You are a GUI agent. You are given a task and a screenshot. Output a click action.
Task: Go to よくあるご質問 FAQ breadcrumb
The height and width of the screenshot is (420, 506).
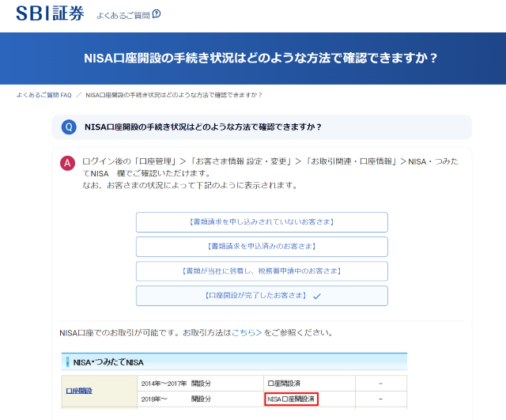pos(43,95)
